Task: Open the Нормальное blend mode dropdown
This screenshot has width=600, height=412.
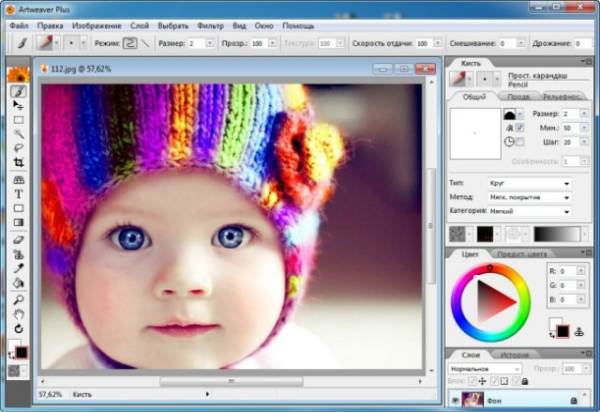Action: [x=485, y=368]
